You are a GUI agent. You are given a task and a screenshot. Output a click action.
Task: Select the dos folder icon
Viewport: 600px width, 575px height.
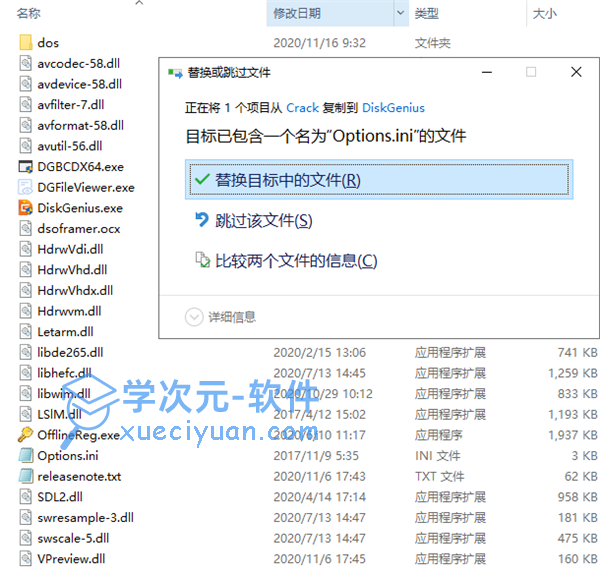coord(26,42)
